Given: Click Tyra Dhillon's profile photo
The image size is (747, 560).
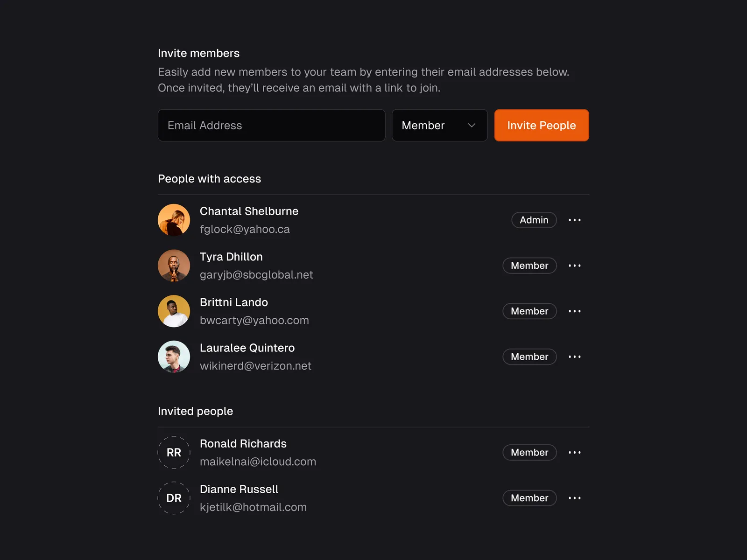Looking at the screenshot, I should [174, 266].
